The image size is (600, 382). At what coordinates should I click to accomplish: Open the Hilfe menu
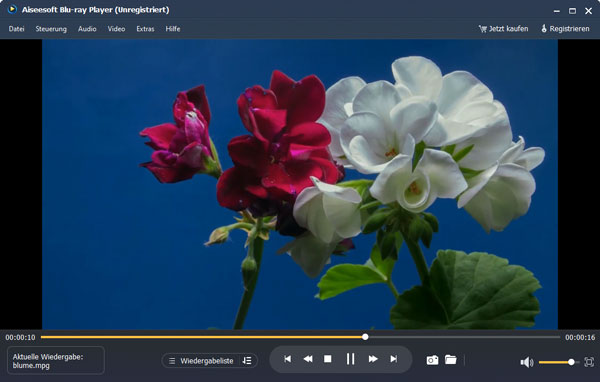pos(173,29)
